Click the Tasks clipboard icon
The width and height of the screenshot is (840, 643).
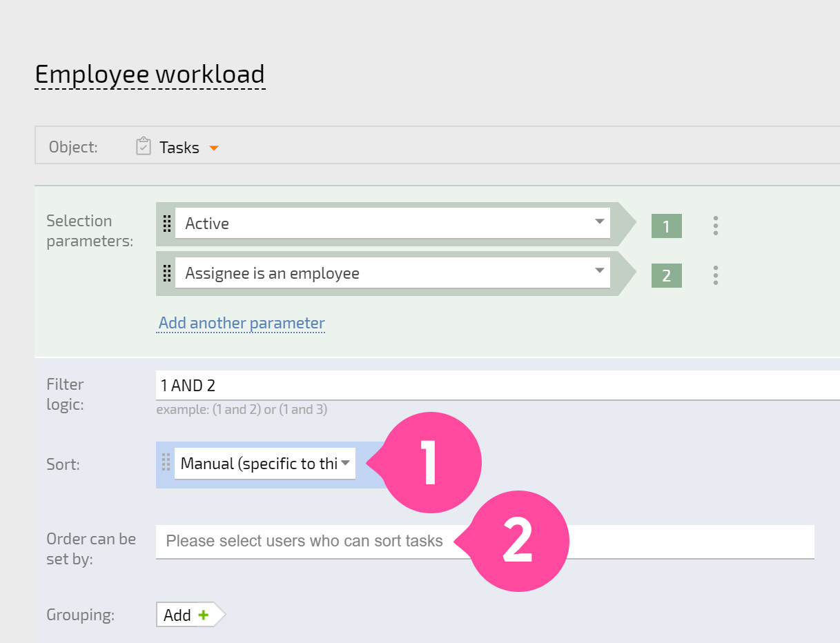[x=144, y=146]
